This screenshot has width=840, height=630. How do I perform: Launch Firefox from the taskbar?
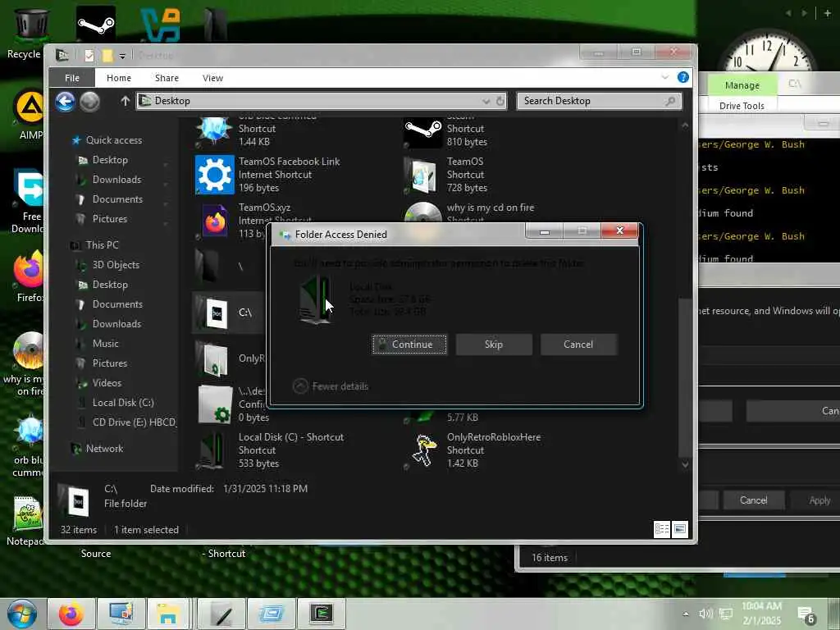tap(71, 614)
